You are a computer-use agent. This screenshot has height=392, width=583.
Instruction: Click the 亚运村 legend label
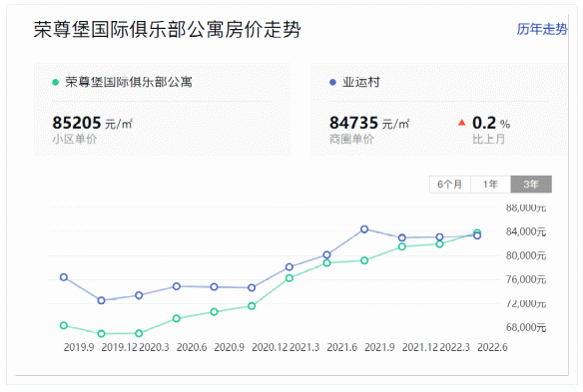pos(361,82)
